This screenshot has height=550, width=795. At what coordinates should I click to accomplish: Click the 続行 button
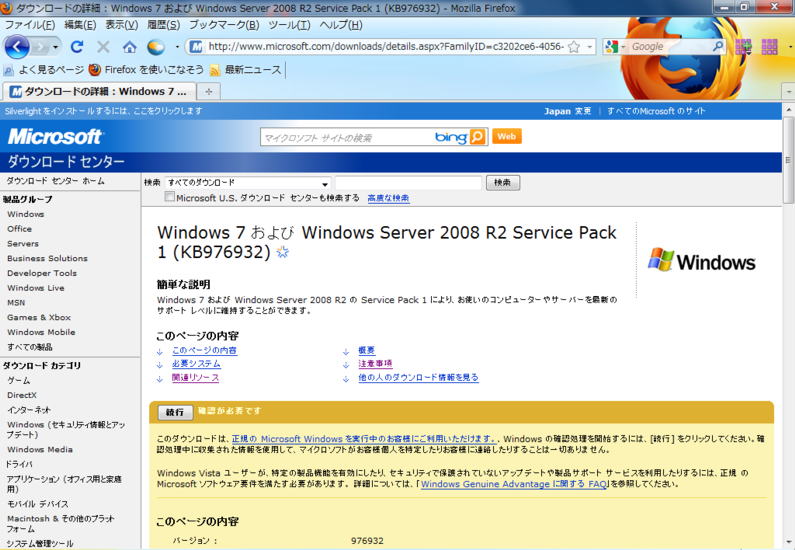[175, 412]
